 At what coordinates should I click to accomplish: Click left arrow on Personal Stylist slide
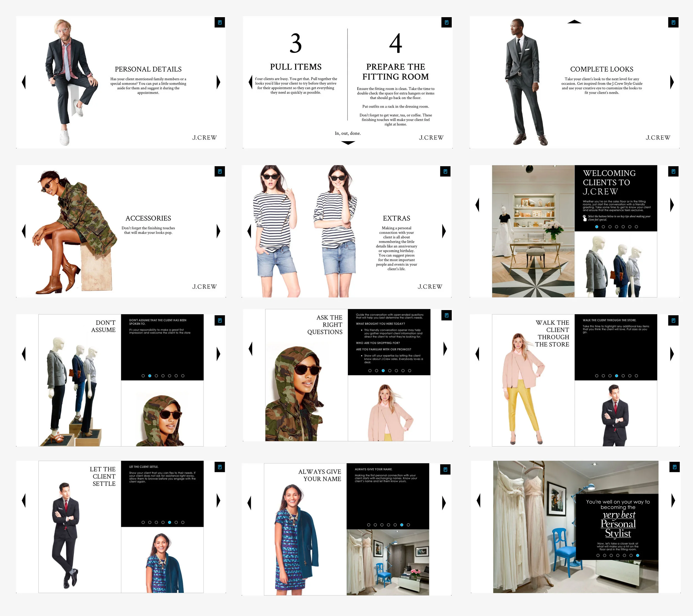coord(479,500)
